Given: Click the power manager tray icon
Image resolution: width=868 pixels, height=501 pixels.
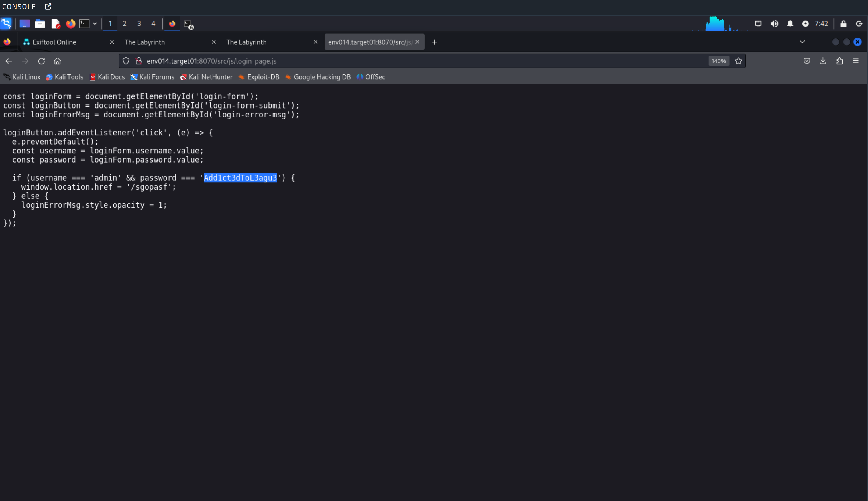Looking at the screenshot, I should (x=805, y=24).
